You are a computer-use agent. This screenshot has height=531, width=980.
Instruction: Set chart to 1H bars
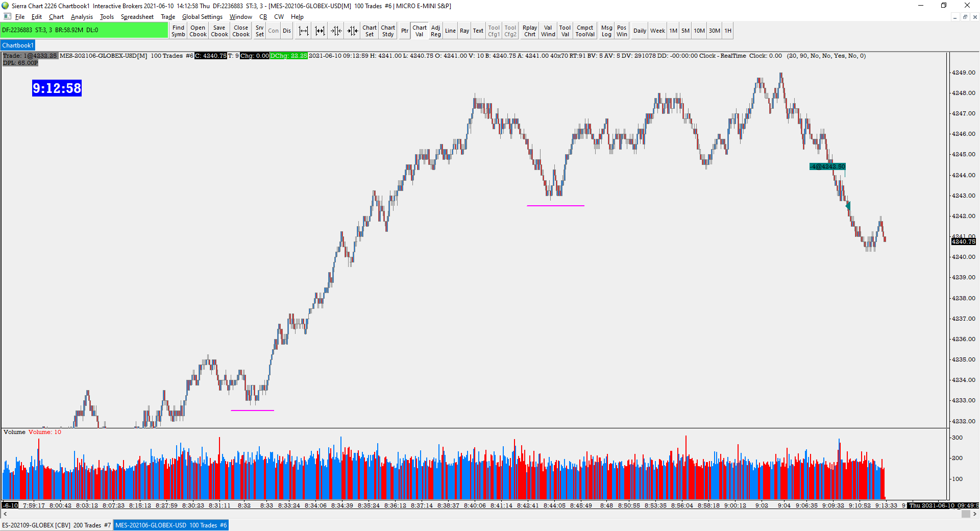coord(728,31)
